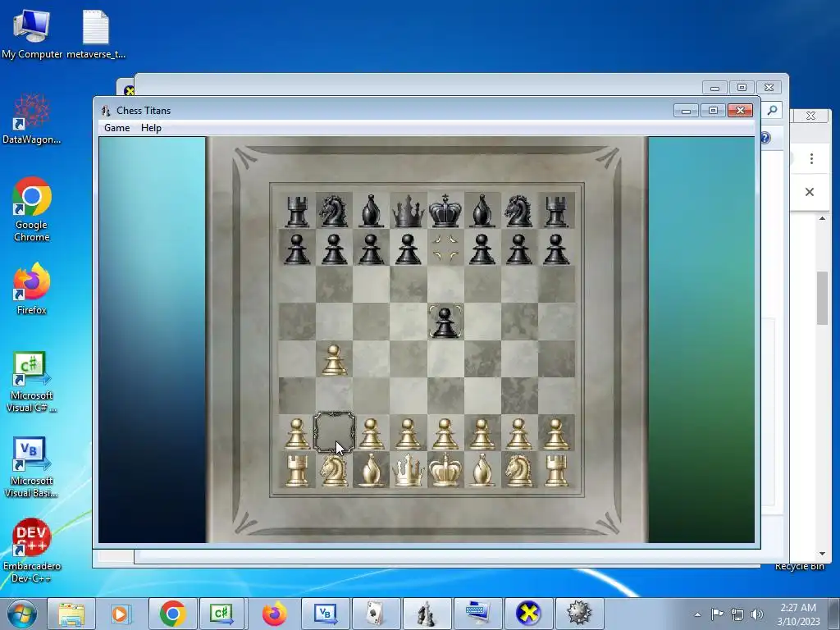Select the black bishop on f8
Image resolution: width=840 pixels, height=630 pixels.
[482, 211]
